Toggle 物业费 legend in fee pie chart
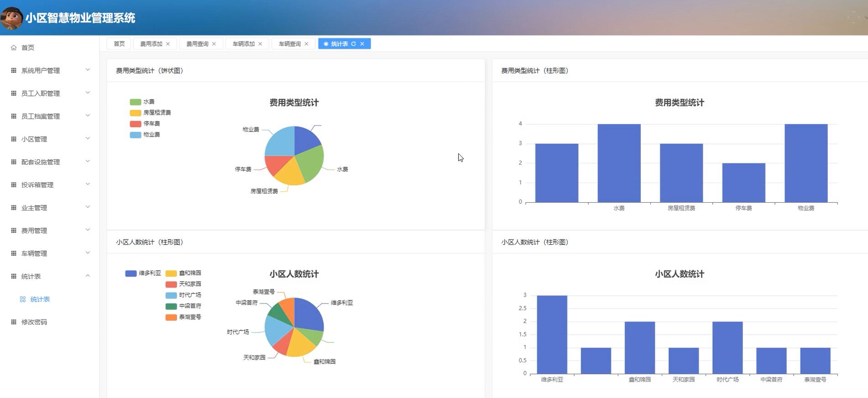Screen dimensions: 868x398 coord(145,135)
